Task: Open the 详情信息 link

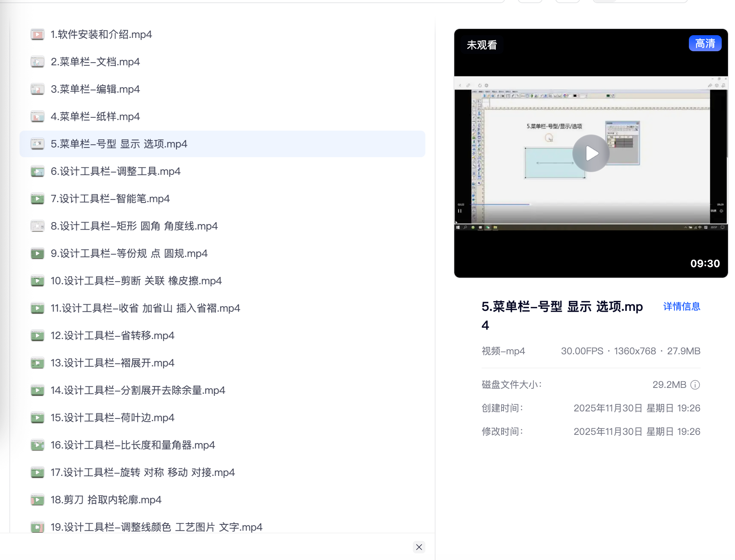Action: (x=681, y=307)
